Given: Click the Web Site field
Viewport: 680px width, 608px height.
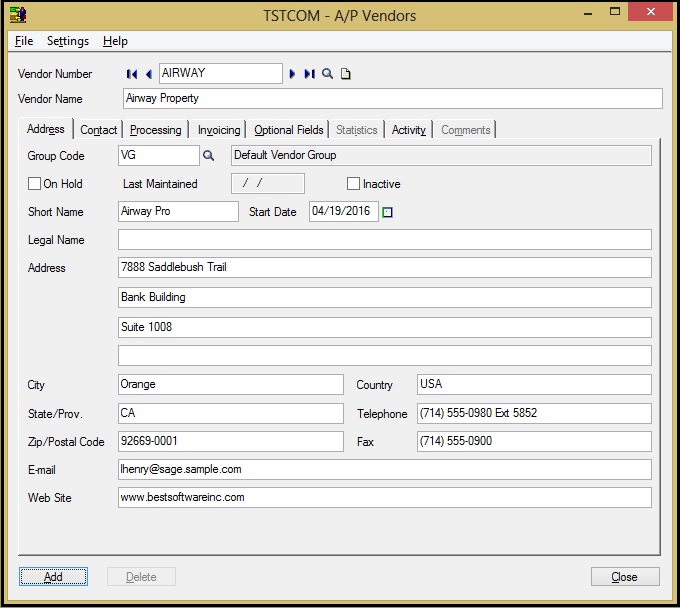Looking at the screenshot, I should [385, 497].
